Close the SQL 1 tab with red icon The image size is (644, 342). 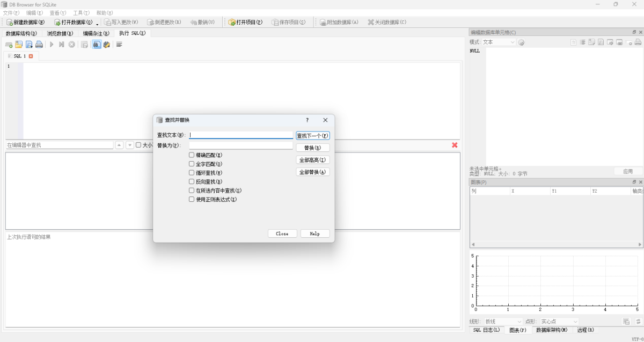coord(31,56)
